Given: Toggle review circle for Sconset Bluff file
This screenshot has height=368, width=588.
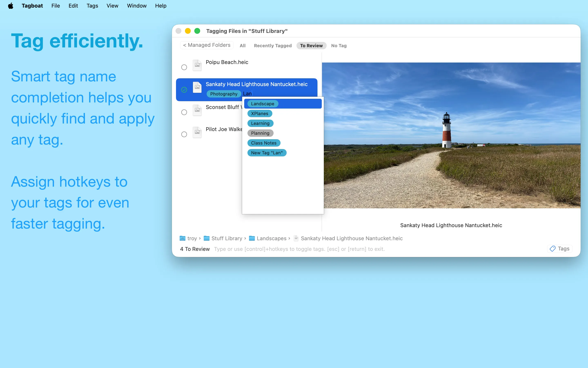Looking at the screenshot, I should [x=184, y=112].
